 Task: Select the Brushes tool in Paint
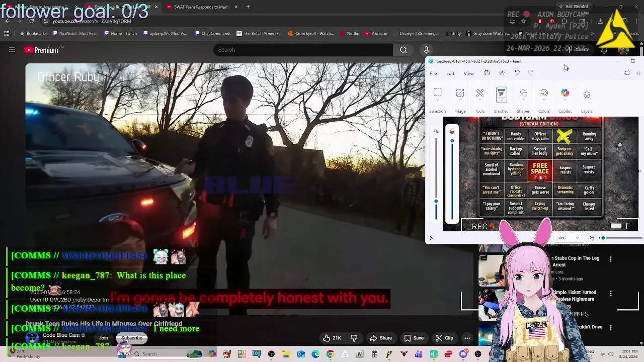[501, 93]
